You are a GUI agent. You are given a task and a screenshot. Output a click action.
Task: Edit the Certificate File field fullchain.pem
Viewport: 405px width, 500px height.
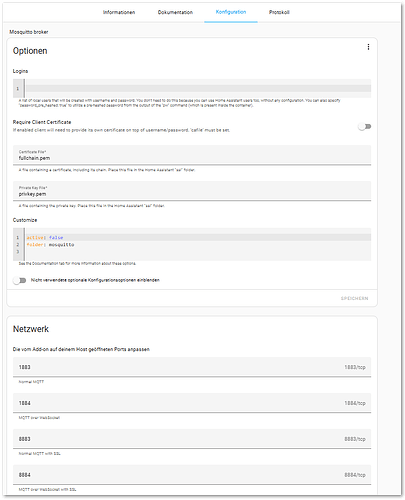pos(192,155)
